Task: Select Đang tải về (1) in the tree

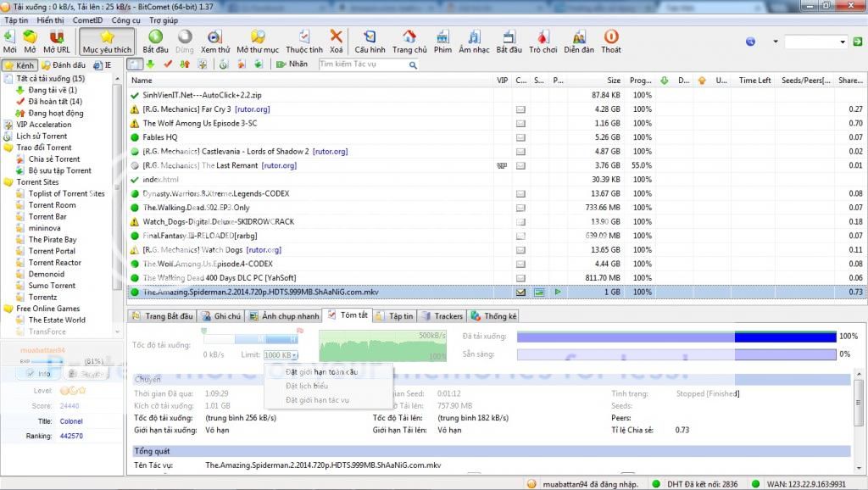Action: (53, 90)
